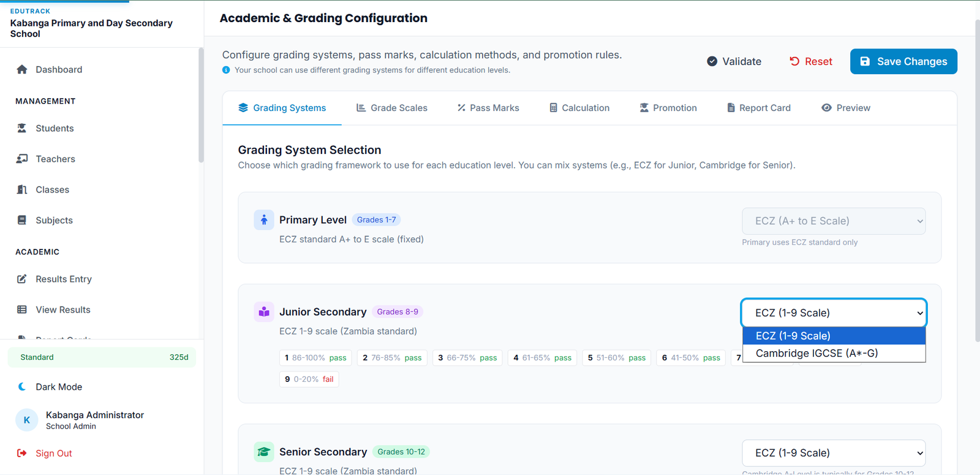Click the Calculation calculator icon
The width and height of the screenshot is (980, 475).
[553, 108]
